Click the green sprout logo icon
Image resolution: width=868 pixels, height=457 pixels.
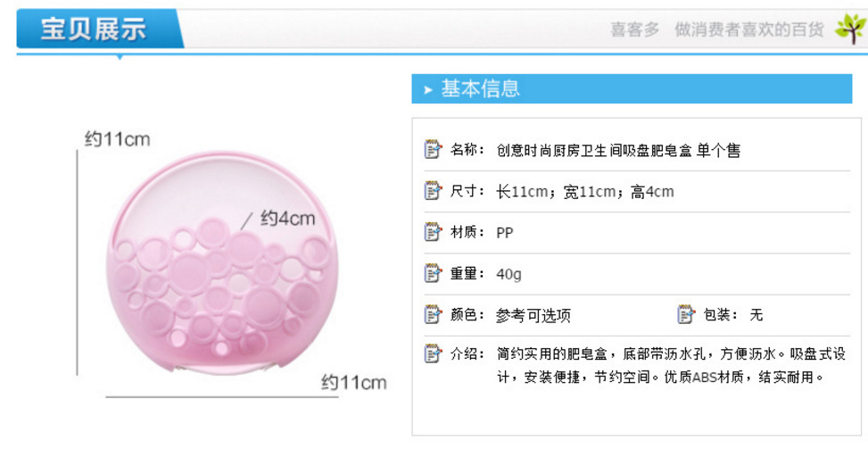(849, 29)
